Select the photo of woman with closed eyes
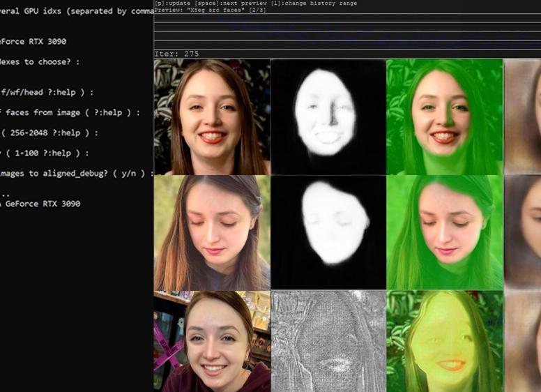The width and height of the screenshot is (541, 392). click(x=212, y=232)
